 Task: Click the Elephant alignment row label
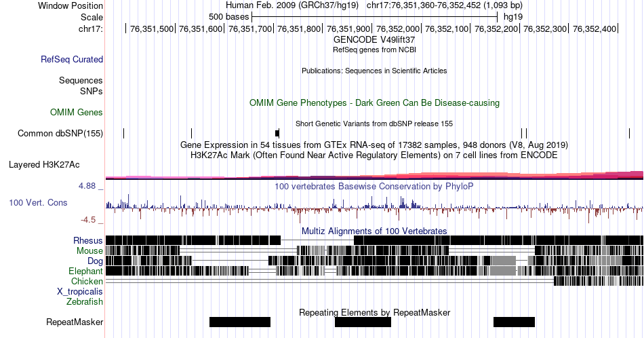pyautogui.click(x=85, y=271)
